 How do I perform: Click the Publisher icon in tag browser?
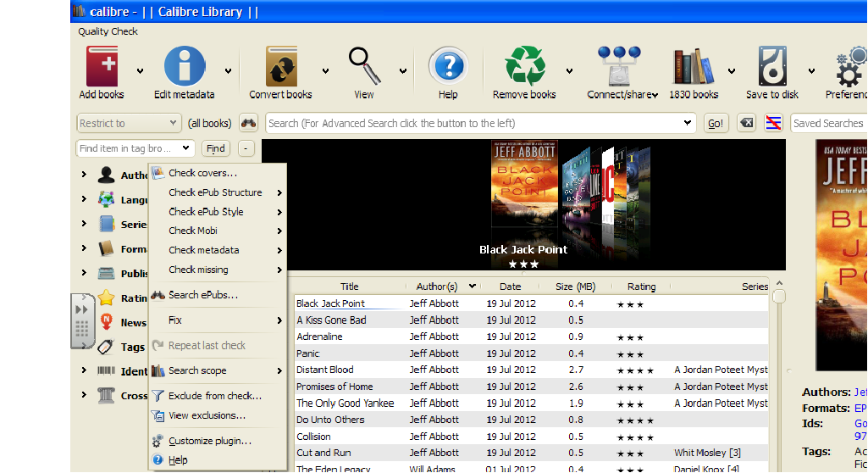(x=106, y=273)
